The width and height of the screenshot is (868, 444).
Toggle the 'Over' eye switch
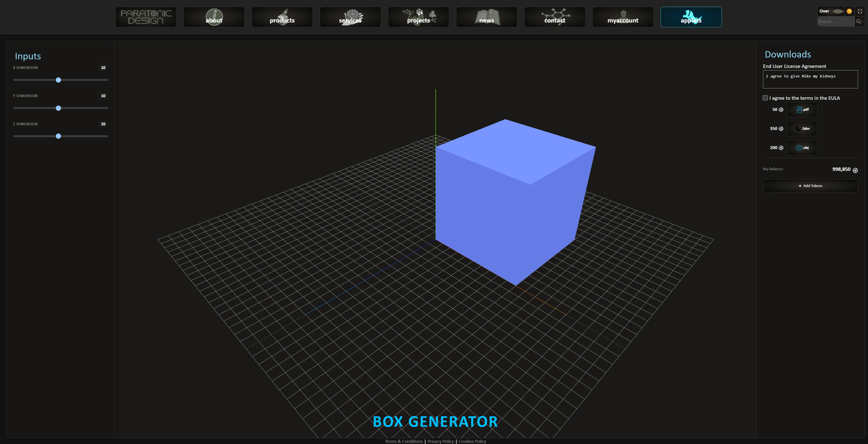click(837, 11)
